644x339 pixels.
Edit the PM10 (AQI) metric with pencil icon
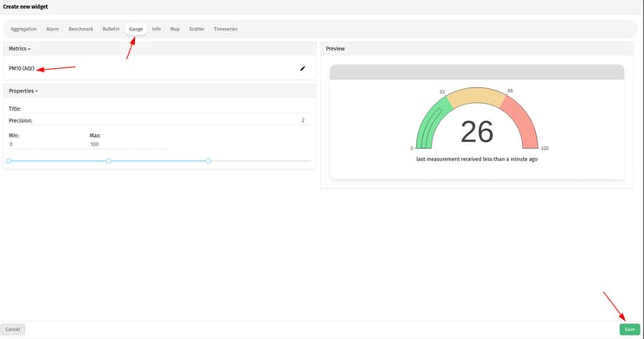click(x=303, y=68)
